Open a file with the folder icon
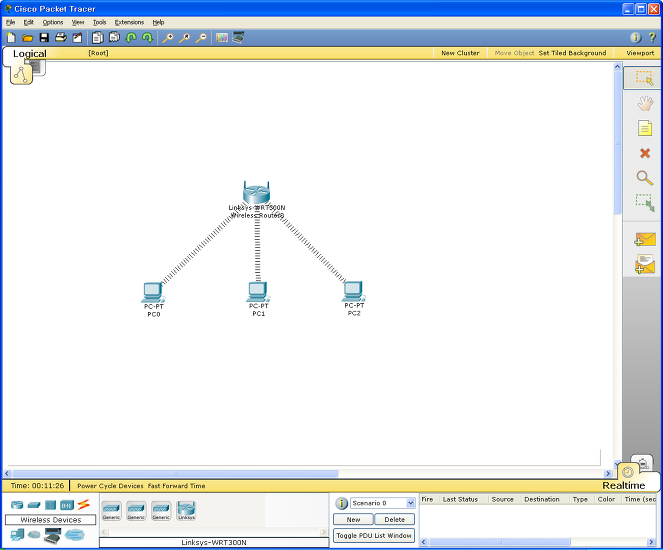Screen dimensions: 663x550 [27, 38]
